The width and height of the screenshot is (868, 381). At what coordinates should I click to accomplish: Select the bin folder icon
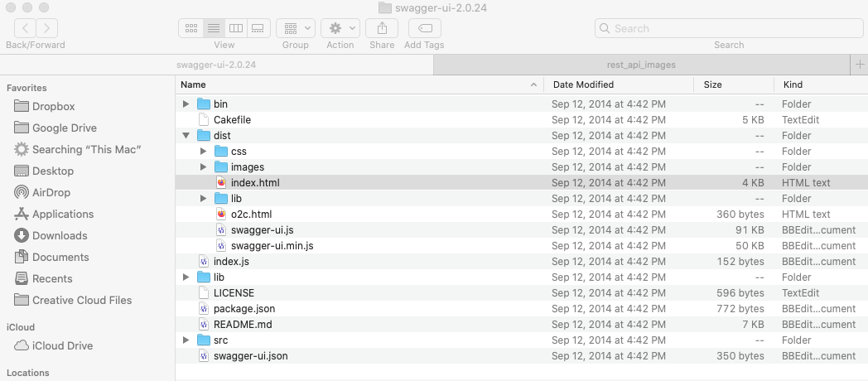[204, 104]
